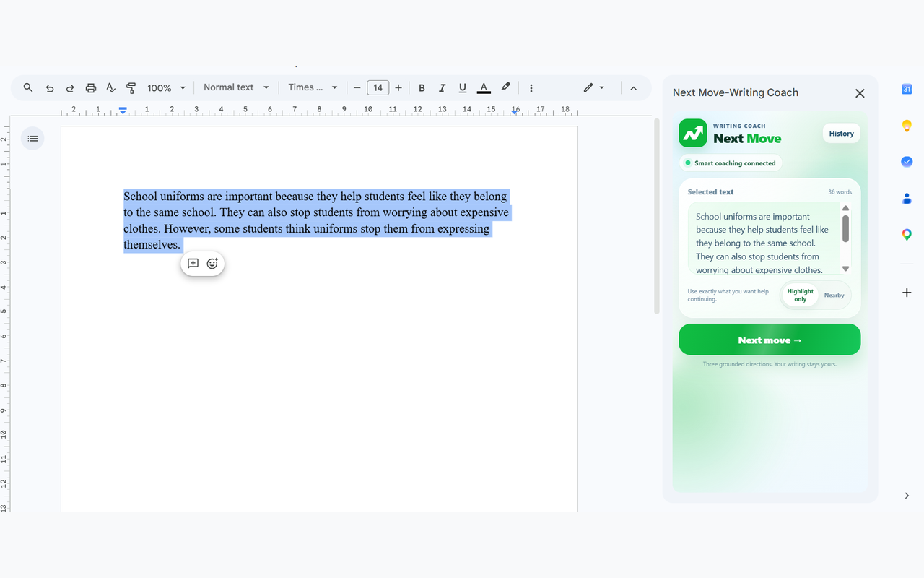Toggle underline formatting

point(463,88)
